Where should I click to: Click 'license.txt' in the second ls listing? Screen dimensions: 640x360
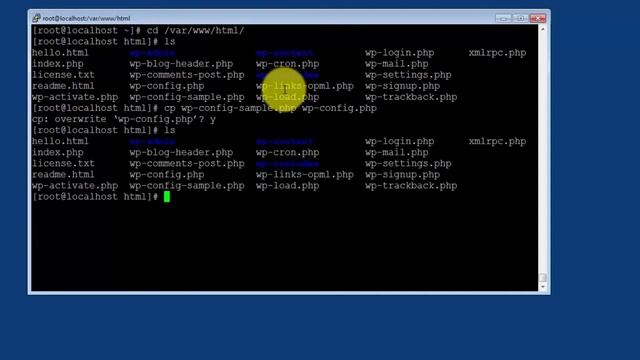click(63, 164)
